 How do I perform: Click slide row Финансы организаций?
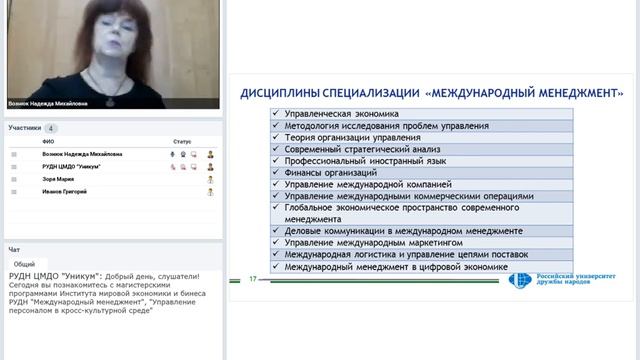point(422,173)
